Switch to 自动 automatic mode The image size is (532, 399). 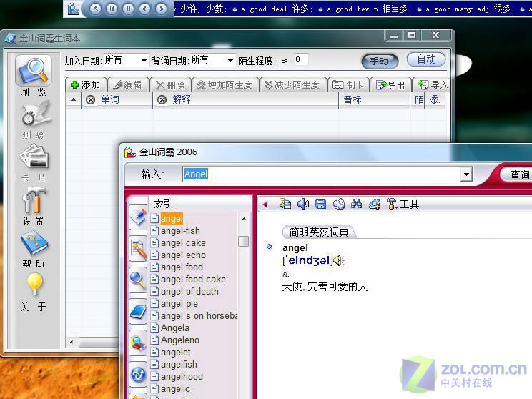(x=426, y=59)
